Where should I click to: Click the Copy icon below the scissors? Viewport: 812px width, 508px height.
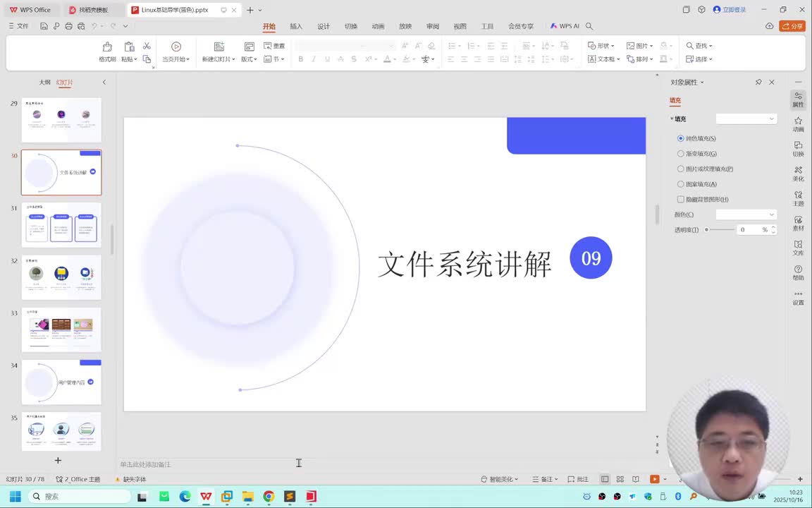[x=147, y=59]
